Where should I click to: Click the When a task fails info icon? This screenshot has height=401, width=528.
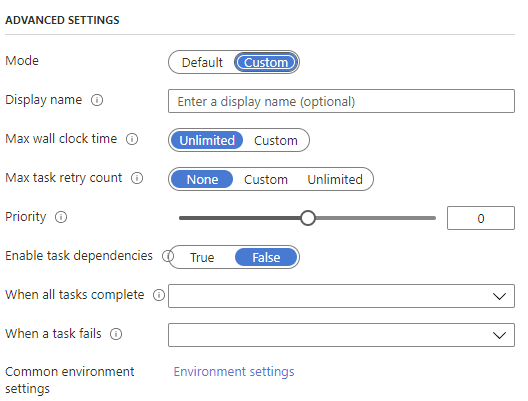coord(116,334)
